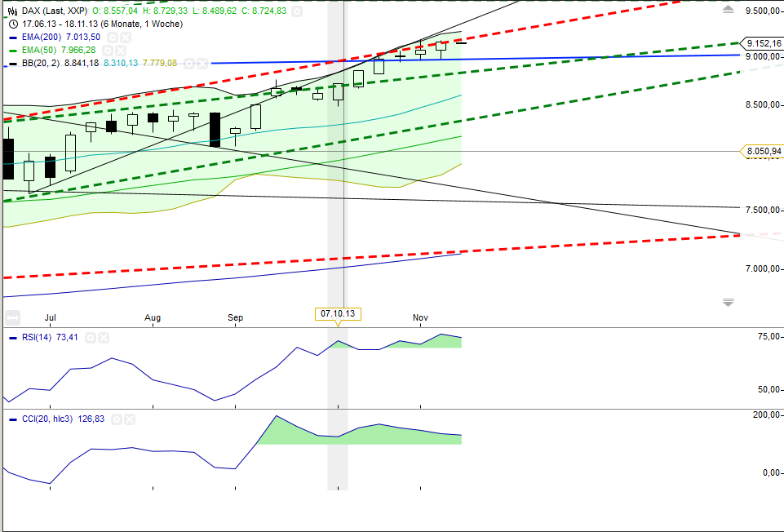Screen dimensions: 784x532
Task: Remove the CCI indicator with its X
Action: [129, 419]
